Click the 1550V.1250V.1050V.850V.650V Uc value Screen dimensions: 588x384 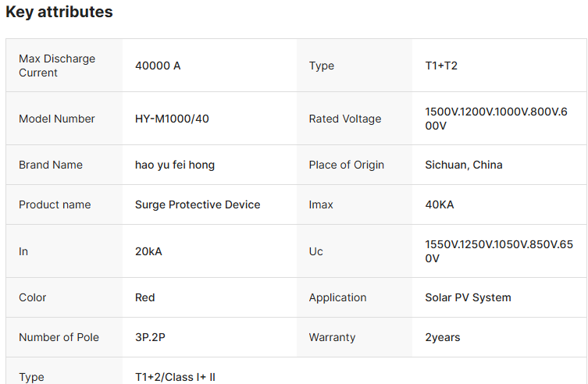(x=499, y=251)
